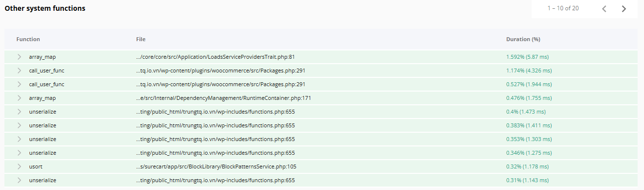Click array_map name in LoadsServiceProvidersTrait row
644x190 pixels.
[42, 57]
